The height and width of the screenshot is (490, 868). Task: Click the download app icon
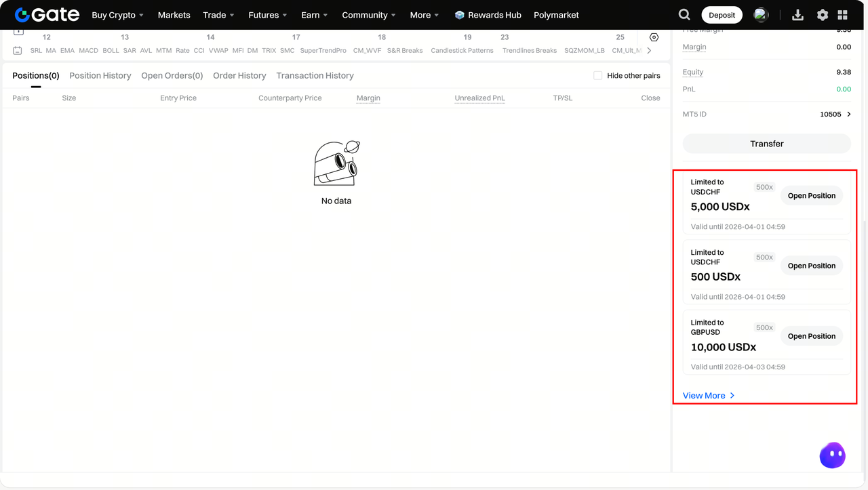[797, 15]
